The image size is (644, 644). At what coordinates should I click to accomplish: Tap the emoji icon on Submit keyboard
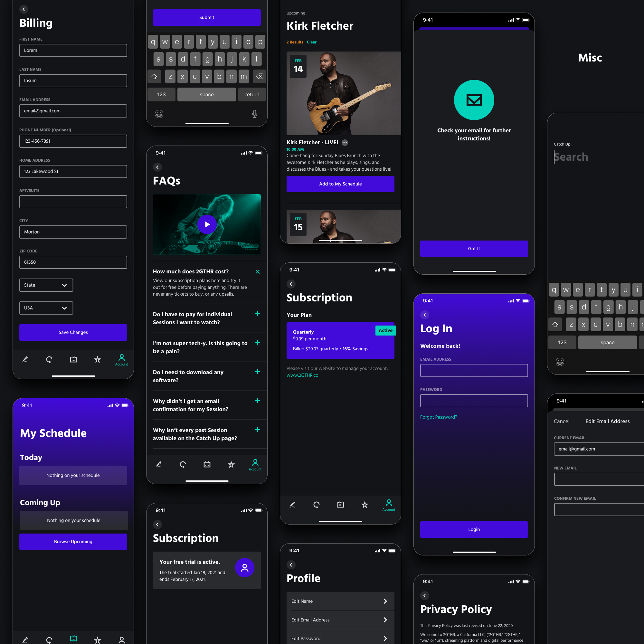[159, 114]
